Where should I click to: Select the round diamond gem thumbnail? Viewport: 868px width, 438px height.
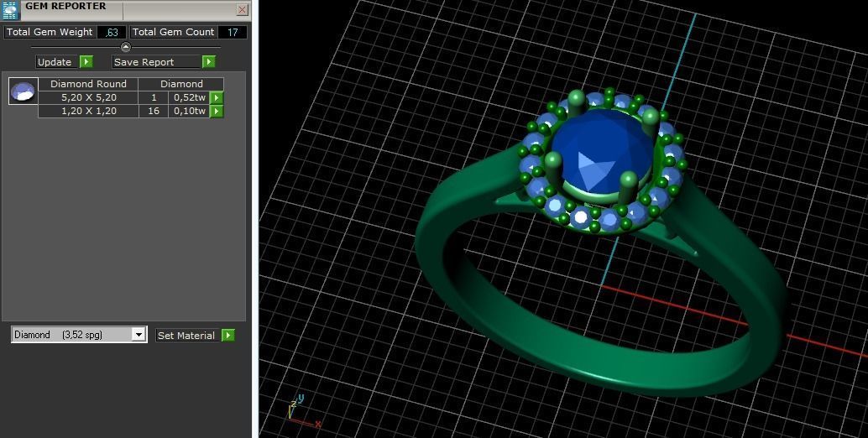[24, 91]
